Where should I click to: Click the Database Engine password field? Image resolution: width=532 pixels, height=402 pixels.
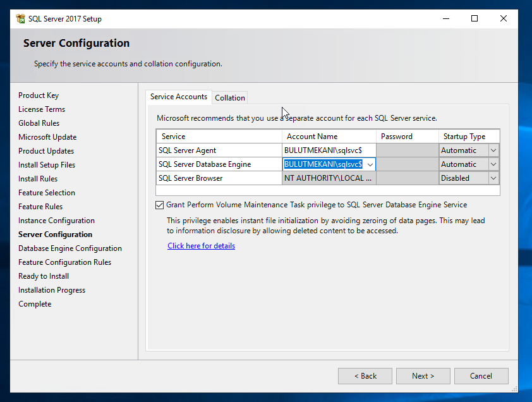coord(407,164)
